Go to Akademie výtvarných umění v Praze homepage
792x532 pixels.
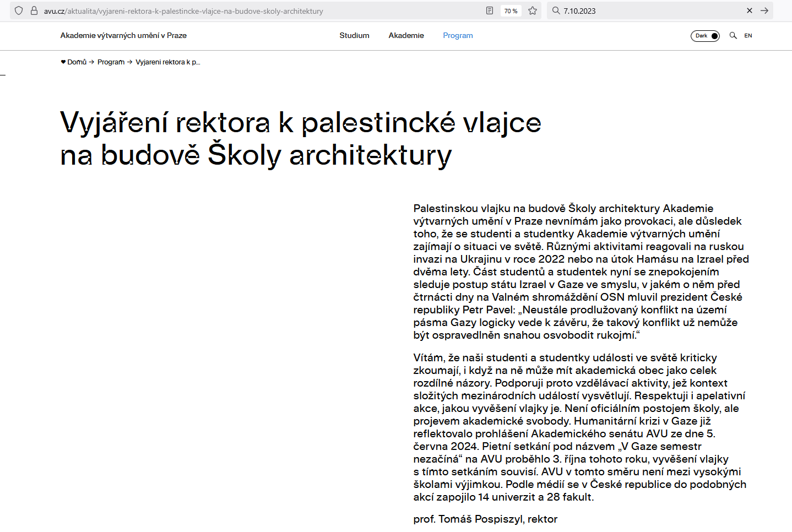(x=123, y=36)
